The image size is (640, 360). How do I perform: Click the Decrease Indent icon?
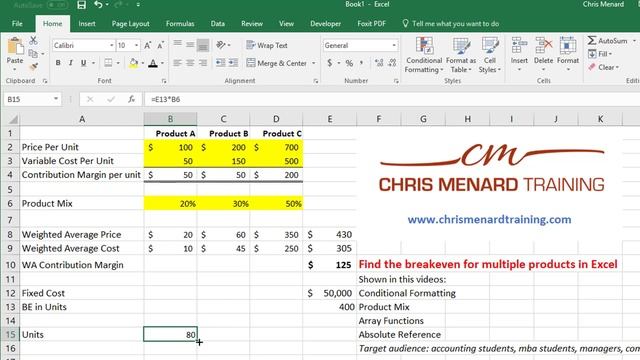tap(220, 63)
